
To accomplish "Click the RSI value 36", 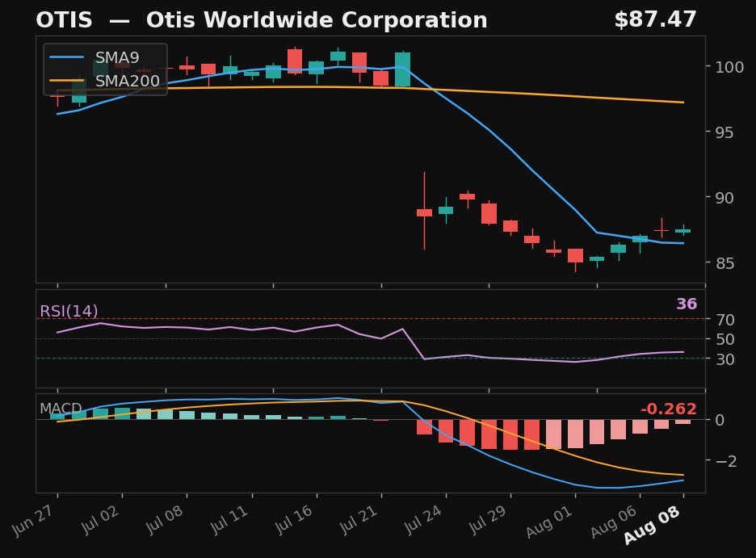I will point(687,304).
